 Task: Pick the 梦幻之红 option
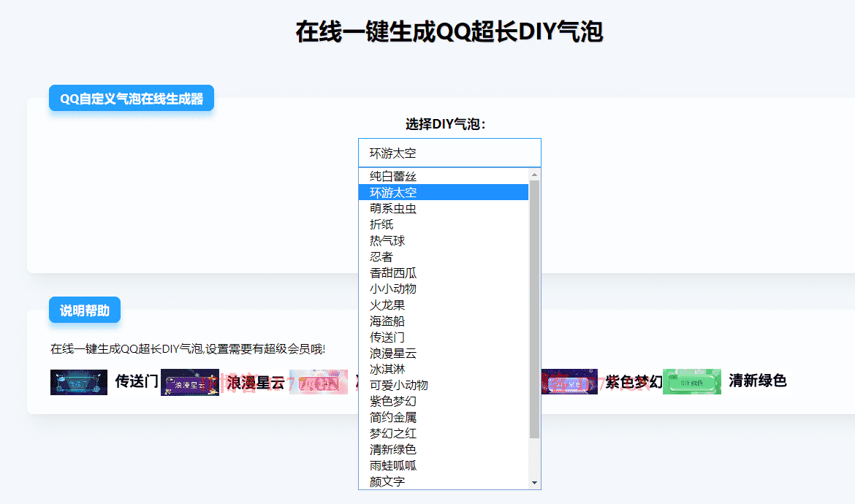[x=444, y=433]
